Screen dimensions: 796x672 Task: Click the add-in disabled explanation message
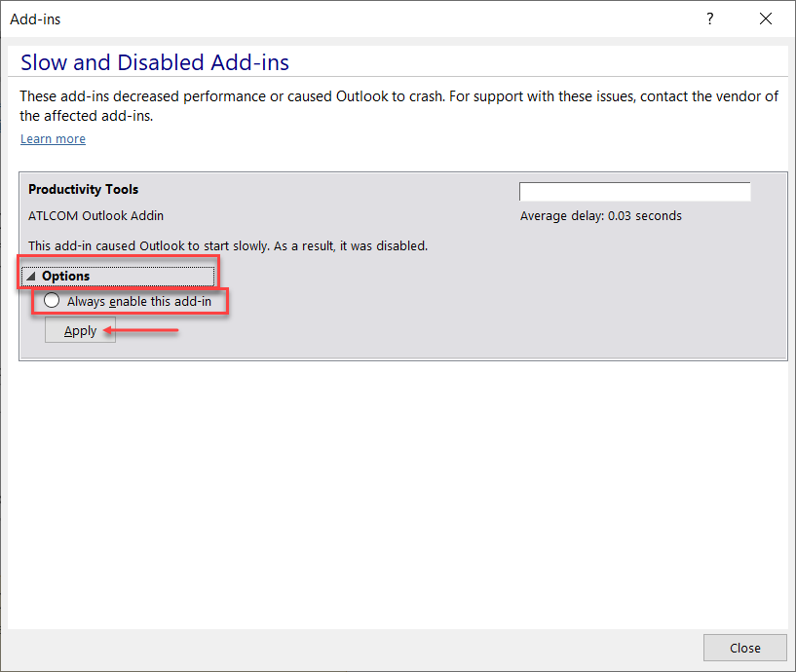228,246
